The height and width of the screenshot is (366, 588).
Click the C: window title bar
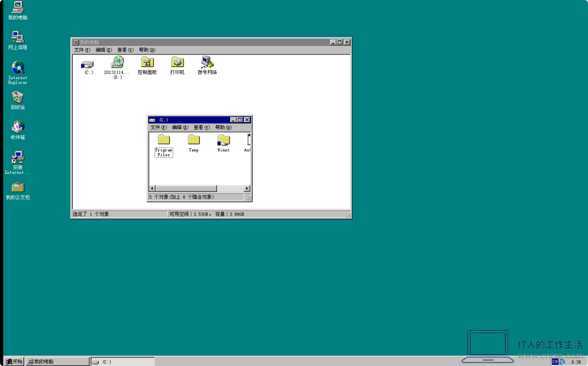tap(199, 120)
